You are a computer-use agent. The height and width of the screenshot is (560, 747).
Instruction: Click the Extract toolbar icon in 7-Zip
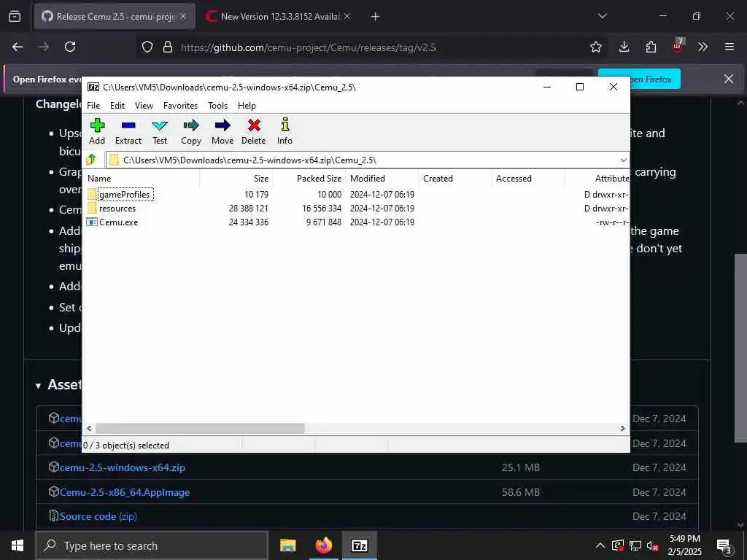[128, 131]
